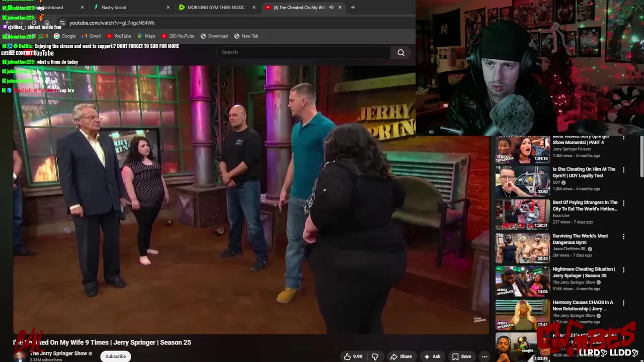Click the browser address bar URL
The image size is (644, 362).
(112, 23)
